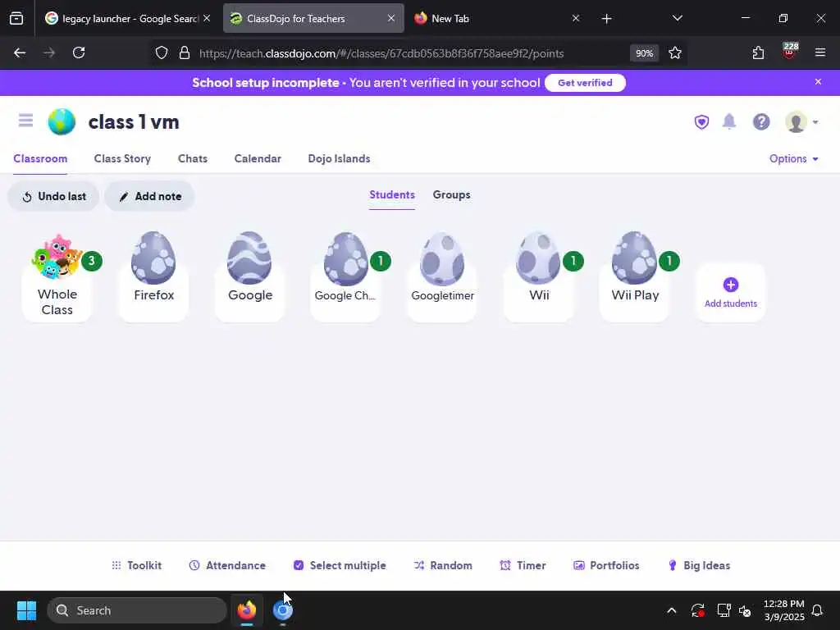The width and height of the screenshot is (840, 630).
Task: Select the Students view tab
Action: click(392, 195)
